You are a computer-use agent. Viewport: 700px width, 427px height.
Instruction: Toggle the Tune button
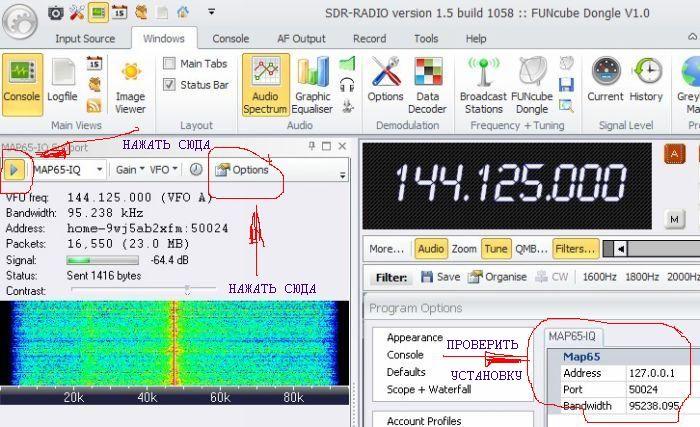tap(496, 249)
